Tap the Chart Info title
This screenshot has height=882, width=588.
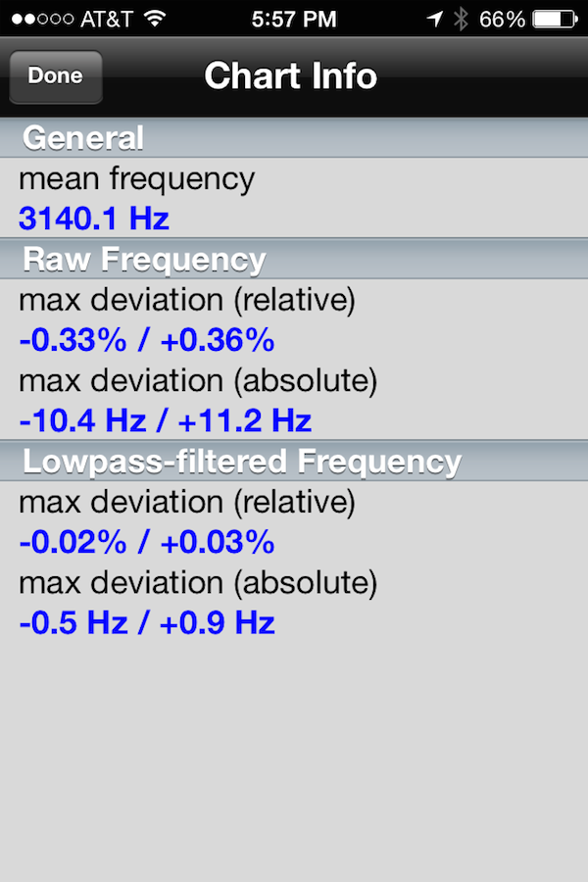[x=290, y=75]
